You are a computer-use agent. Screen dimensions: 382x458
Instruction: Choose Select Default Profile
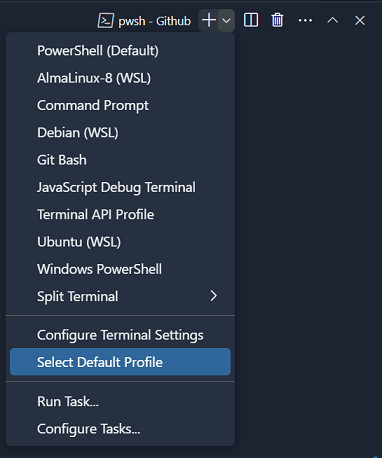(120, 362)
